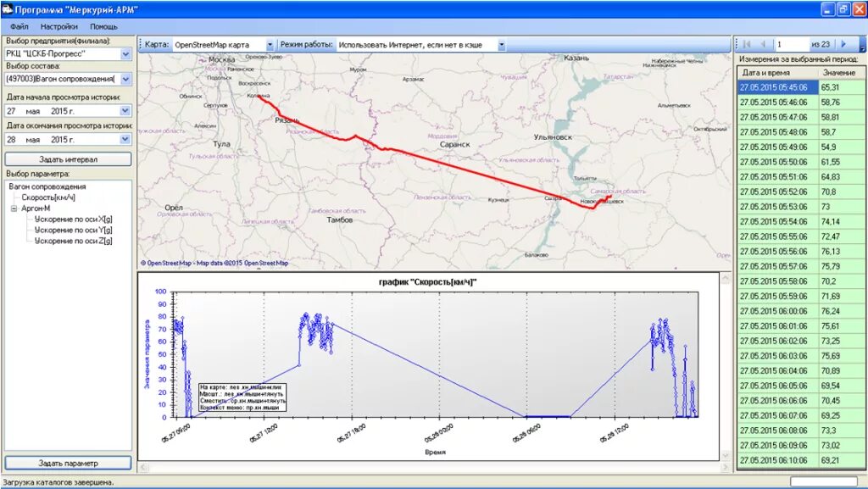This screenshot has width=868, height=489.
Task: Click value cell 65,31
Action: (842, 87)
